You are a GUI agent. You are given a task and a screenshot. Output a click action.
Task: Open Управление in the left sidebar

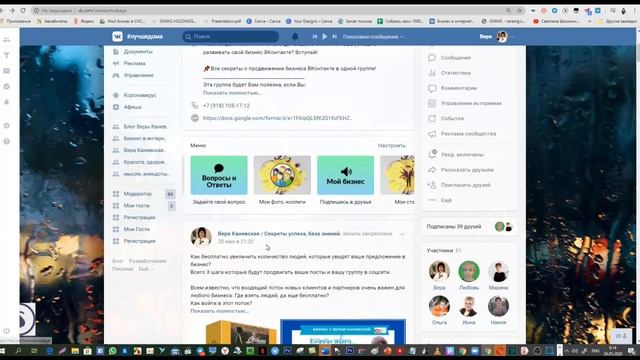(x=138, y=75)
